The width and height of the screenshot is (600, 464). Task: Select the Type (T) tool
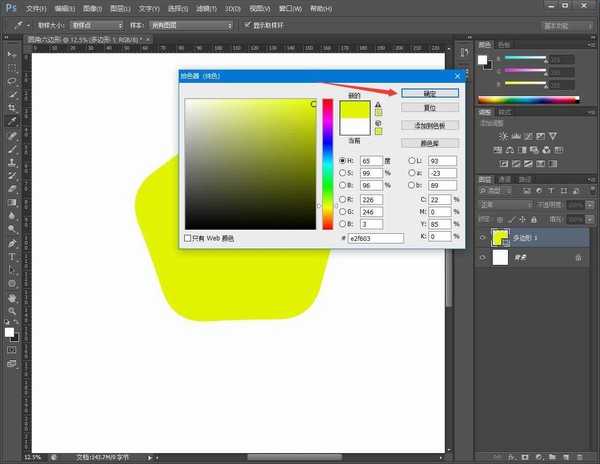pyautogui.click(x=11, y=256)
